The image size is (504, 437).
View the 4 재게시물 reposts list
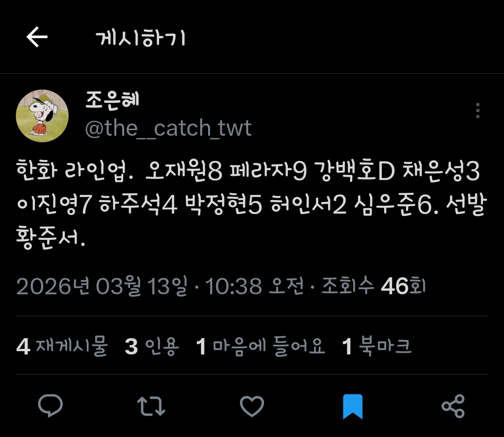[x=62, y=346]
